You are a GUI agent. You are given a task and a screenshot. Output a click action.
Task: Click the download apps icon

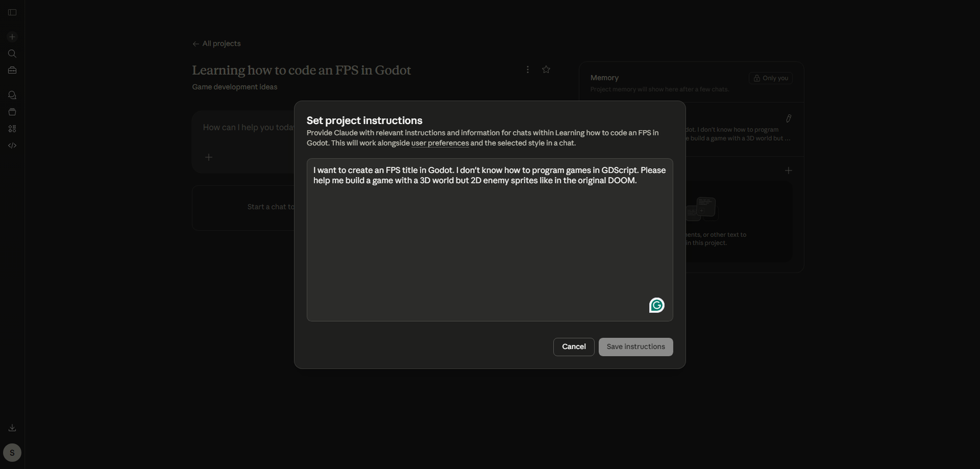click(x=12, y=428)
